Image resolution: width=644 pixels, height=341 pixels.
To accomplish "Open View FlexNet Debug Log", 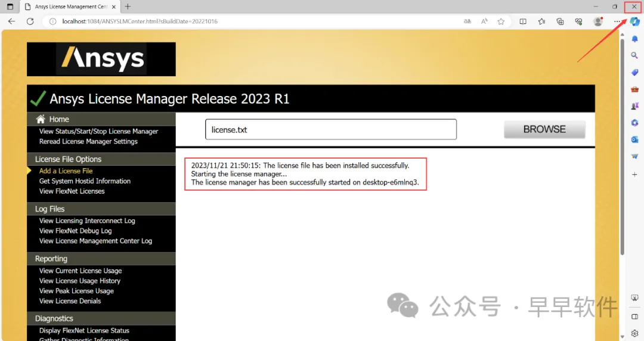I will click(x=75, y=231).
